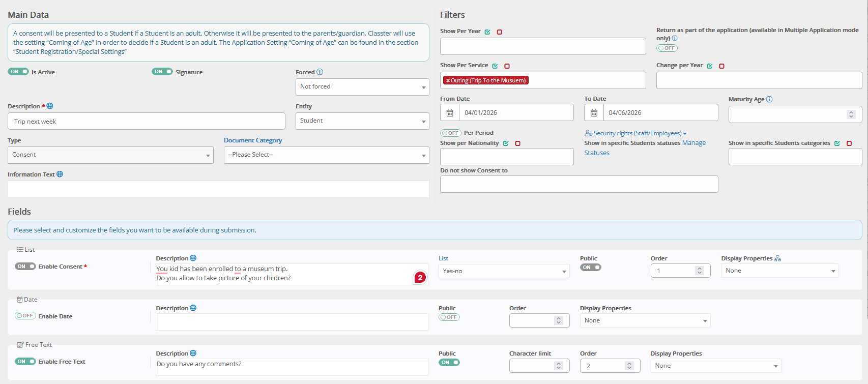Click the Maturity Age info icon
The image size is (868, 384).
coord(769,99)
